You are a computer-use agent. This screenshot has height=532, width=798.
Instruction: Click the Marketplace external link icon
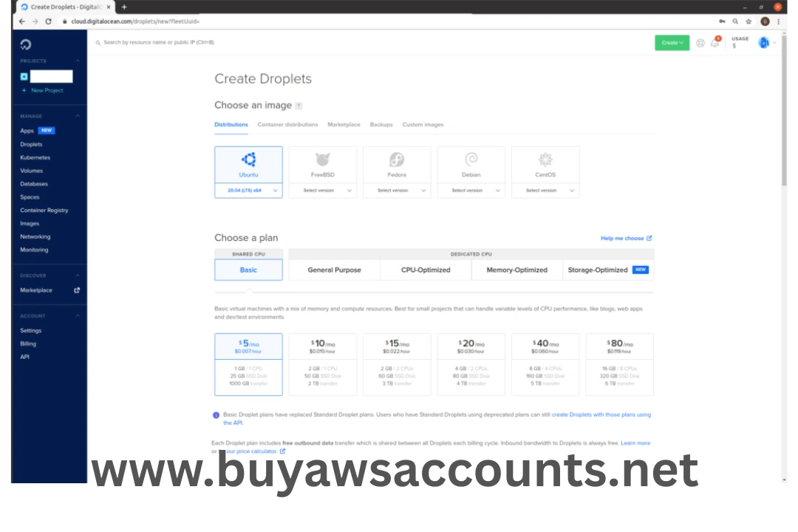click(77, 290)
